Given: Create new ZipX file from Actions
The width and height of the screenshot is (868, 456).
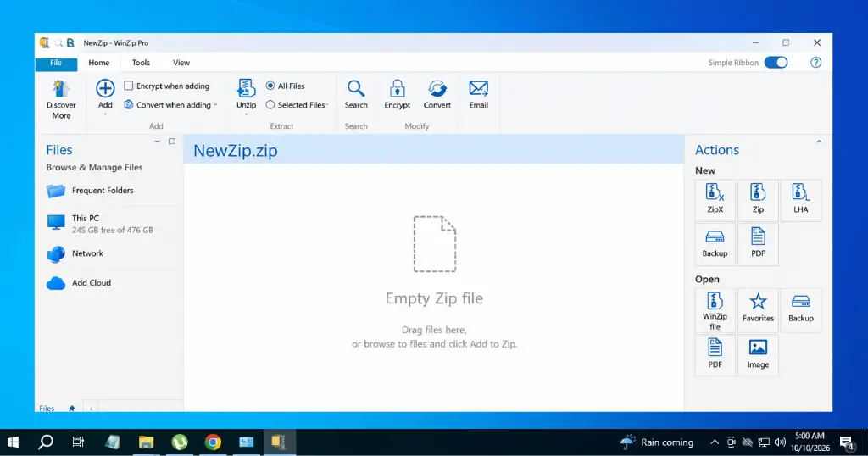Looking at the screenshot, I should [715, 200].
